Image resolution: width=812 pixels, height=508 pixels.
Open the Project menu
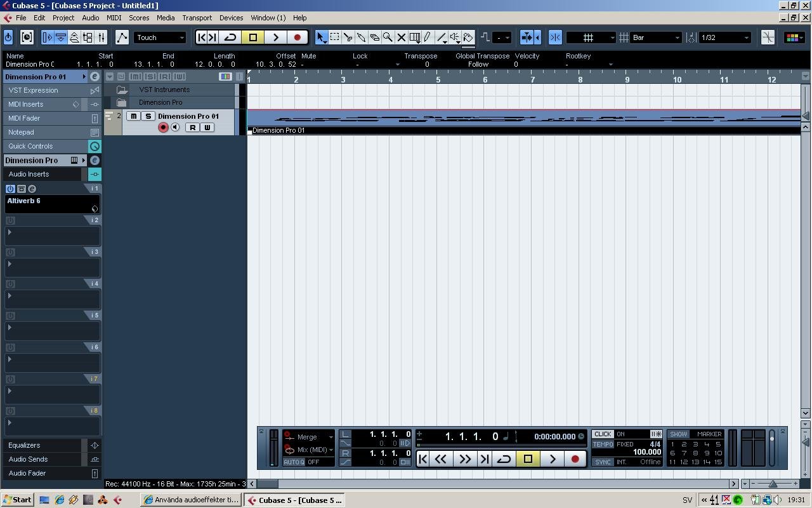(x=63, y=18)
